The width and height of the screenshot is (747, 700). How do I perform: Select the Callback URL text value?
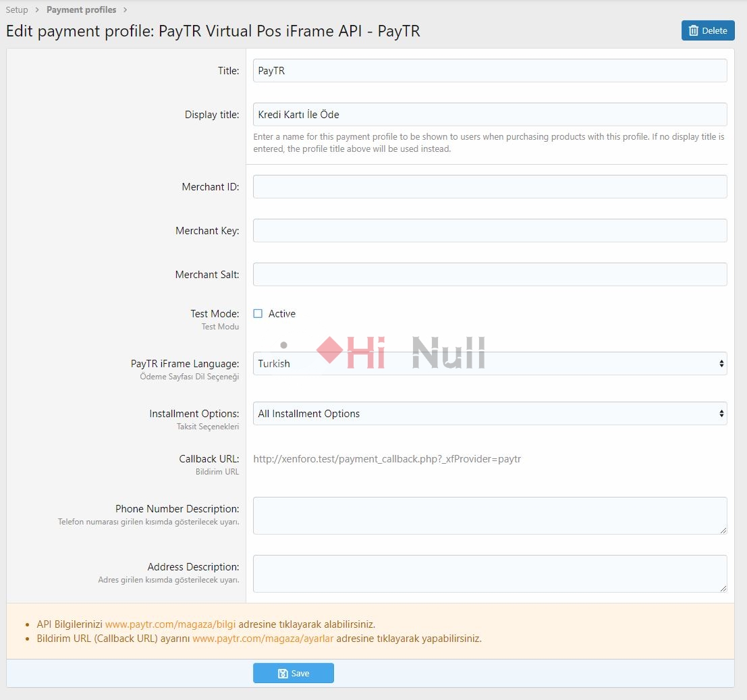point(387,459)
